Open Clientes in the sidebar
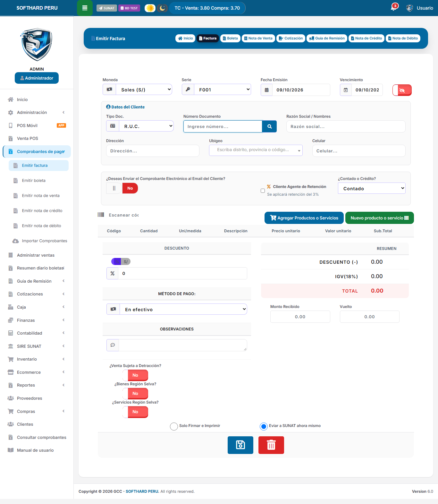This screenshot has height=504, width=438. (37, 424)
